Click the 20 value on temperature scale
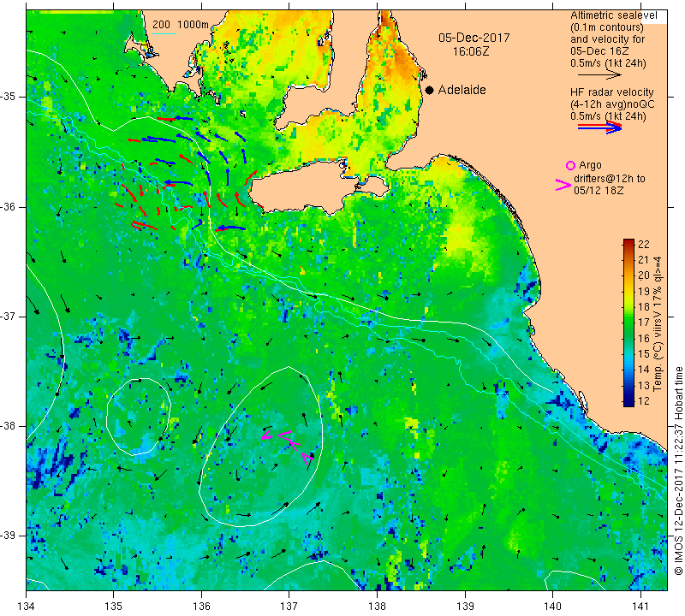This screenshot has width=685, height=616. pos(644,275)
